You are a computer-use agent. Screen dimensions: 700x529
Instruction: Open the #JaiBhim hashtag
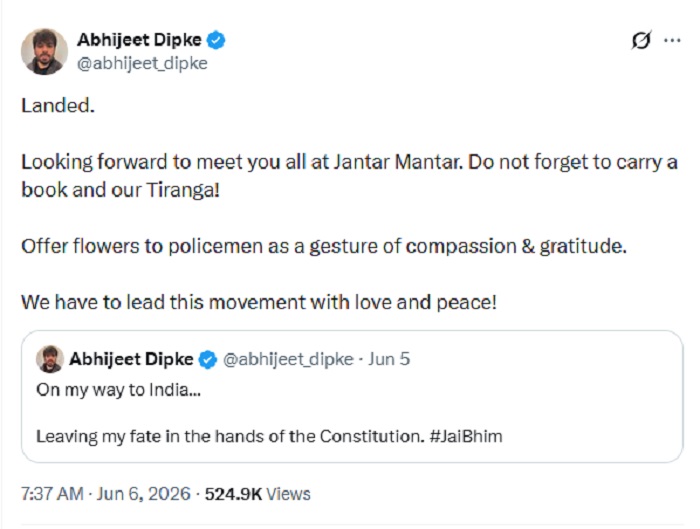click(x=466, y=436)
